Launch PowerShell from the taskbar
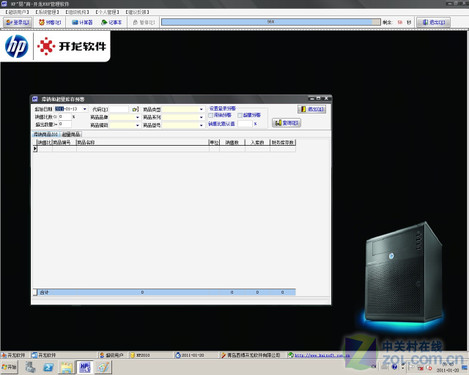This screenshot has width=469, height=375. (x=48, y=367)
